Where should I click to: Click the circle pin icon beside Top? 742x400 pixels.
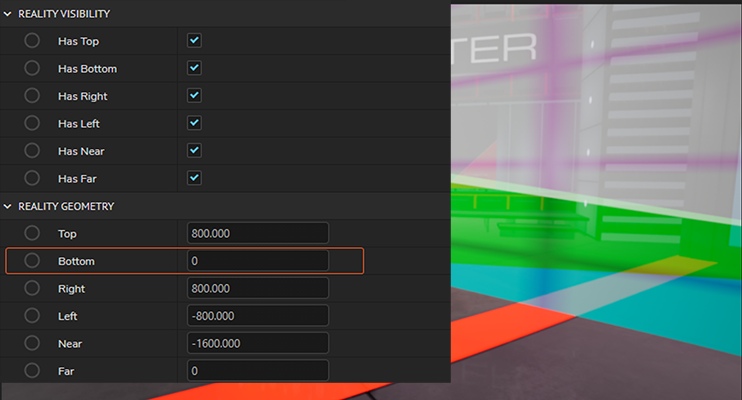32,233
